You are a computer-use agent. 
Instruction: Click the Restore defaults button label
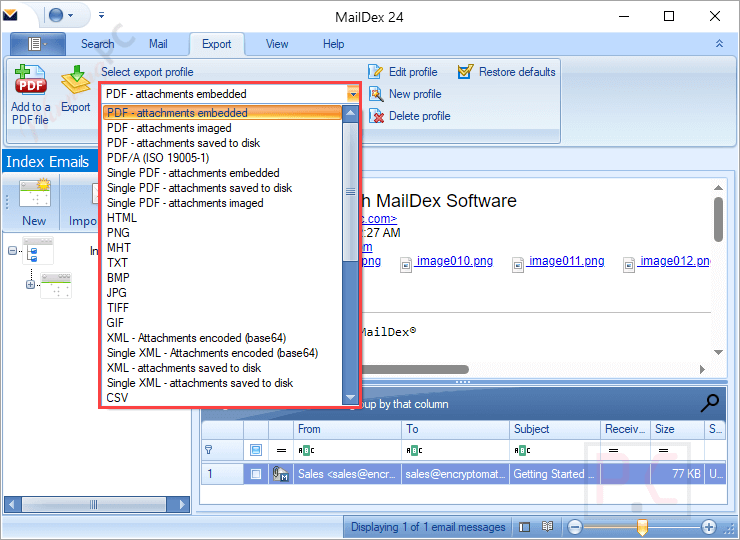pyautogui.click(x=517, y=72)
